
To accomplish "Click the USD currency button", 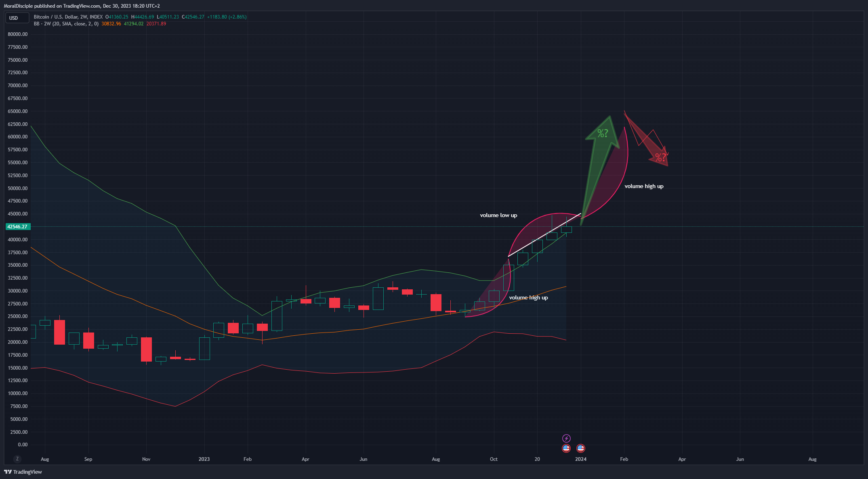I will tap(17, 18).
